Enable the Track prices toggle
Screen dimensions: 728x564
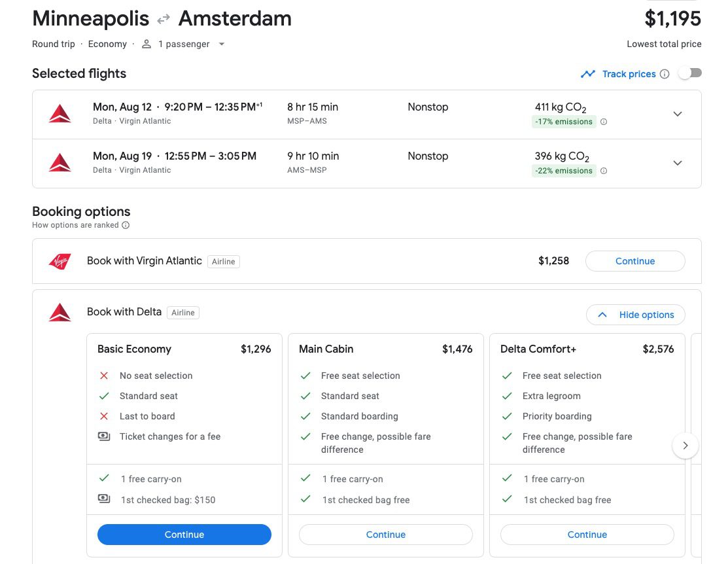pyautogui.click(x=689, y=73)
